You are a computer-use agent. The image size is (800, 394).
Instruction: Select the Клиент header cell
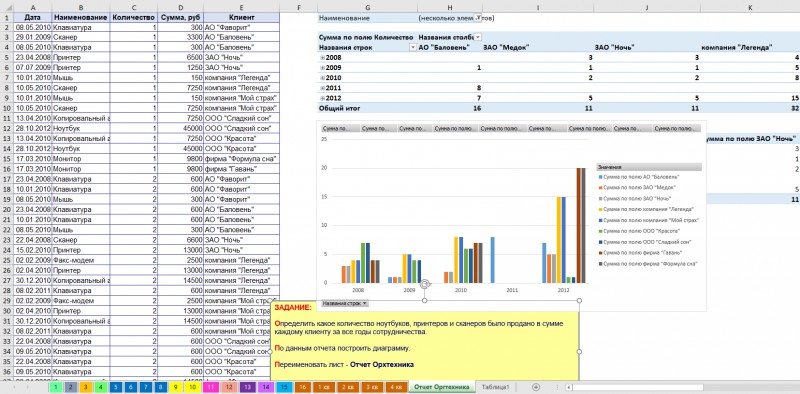(241, 17)
